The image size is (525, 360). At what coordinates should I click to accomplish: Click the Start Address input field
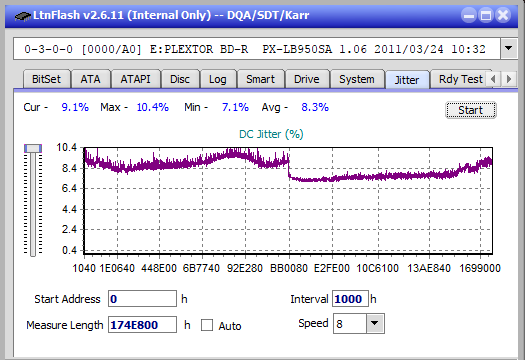pos(142,299)
